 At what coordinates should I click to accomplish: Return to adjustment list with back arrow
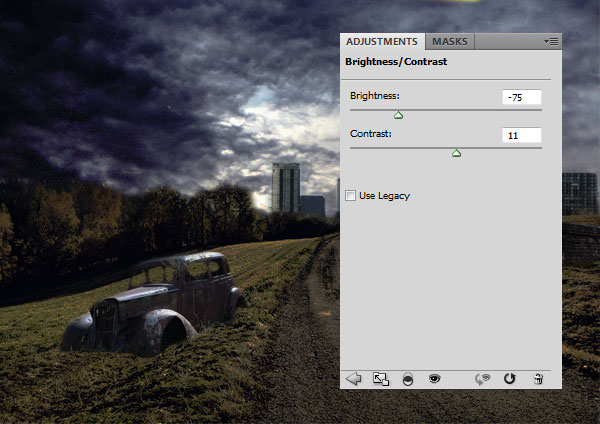pos(353,379)
